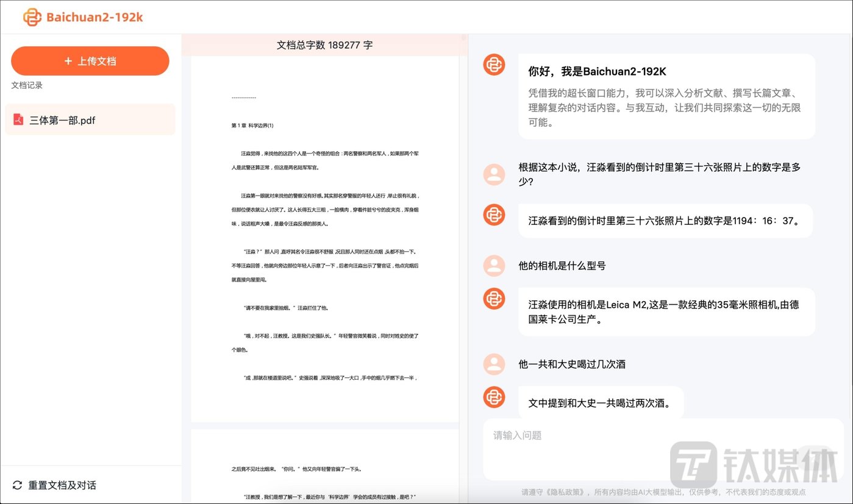
Task: Click the user avatar beside the countdown question
Action: coord(494,174)
